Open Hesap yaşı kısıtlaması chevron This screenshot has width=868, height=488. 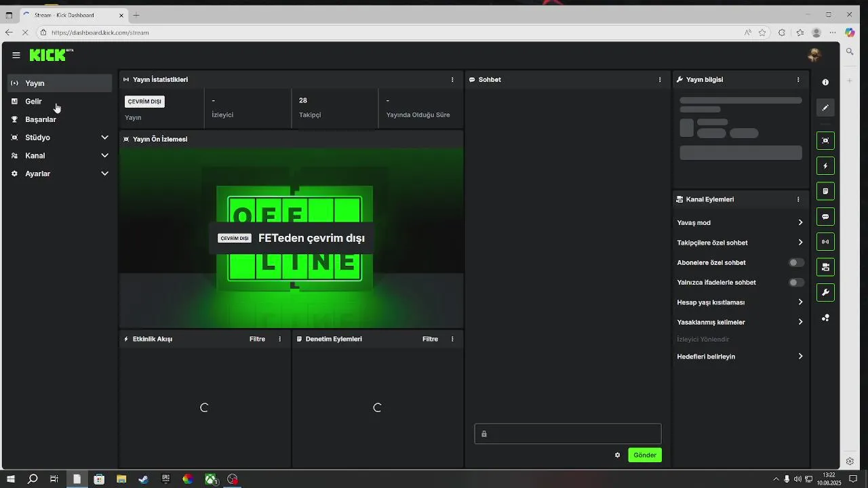(x=800, y=302)
